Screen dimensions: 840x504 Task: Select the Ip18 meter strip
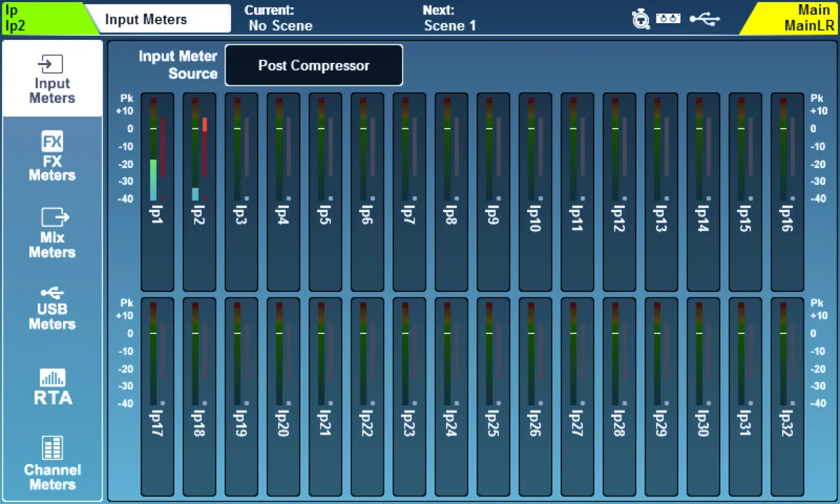[199, 397]
